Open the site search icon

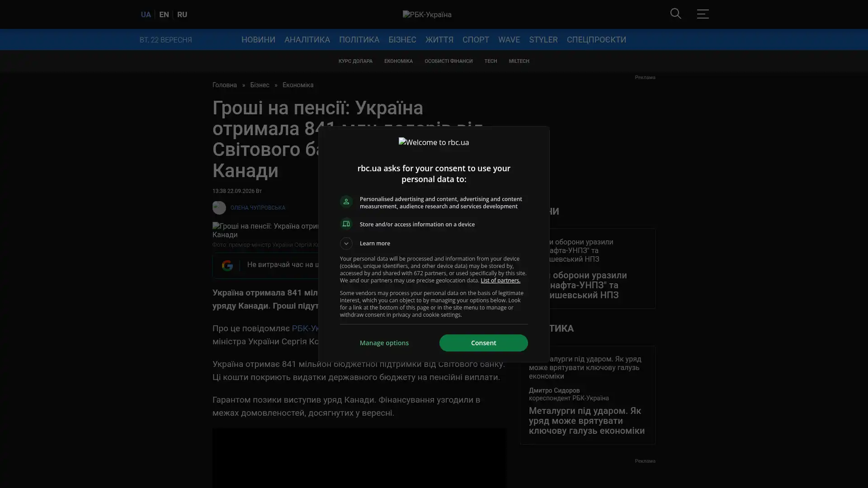click(x=675, y=14)
